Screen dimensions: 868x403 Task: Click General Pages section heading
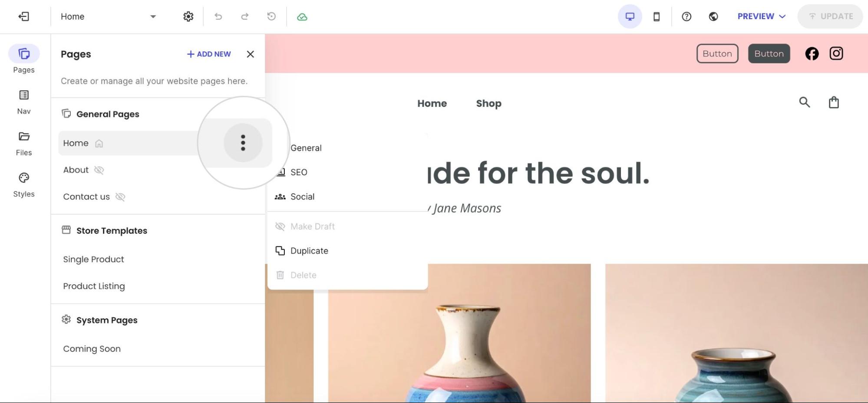108,114
